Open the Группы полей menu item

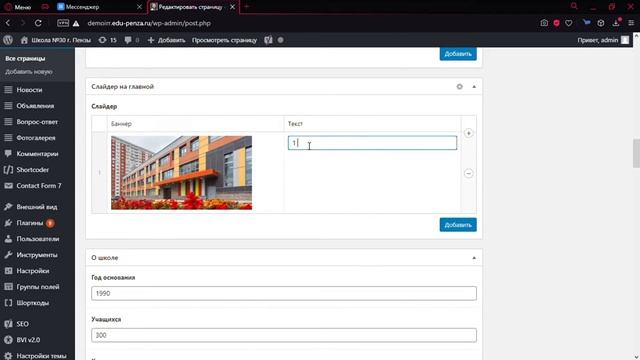(37, 287)
